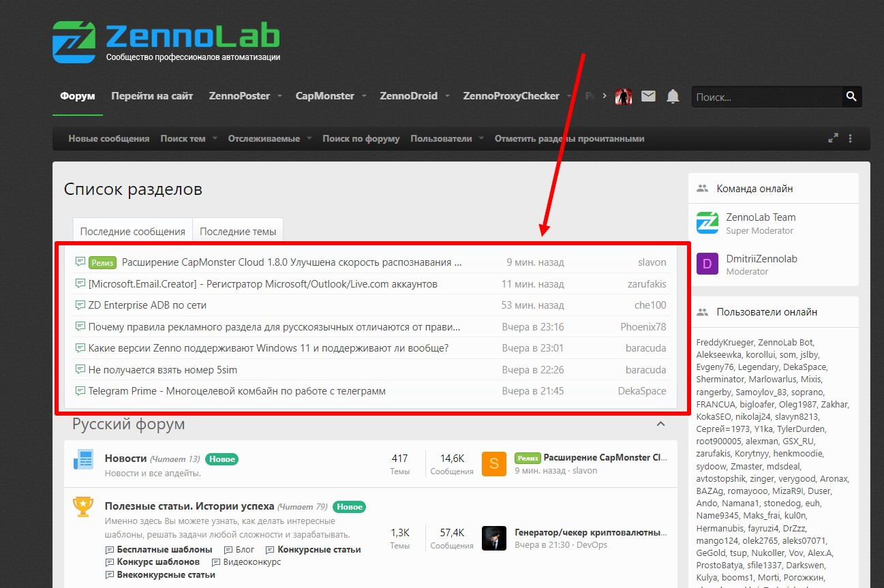This screenshot has height=588, width=884.
Task: Open the Отслеживаемые dropdown arrow
Action: coord(309,138)
